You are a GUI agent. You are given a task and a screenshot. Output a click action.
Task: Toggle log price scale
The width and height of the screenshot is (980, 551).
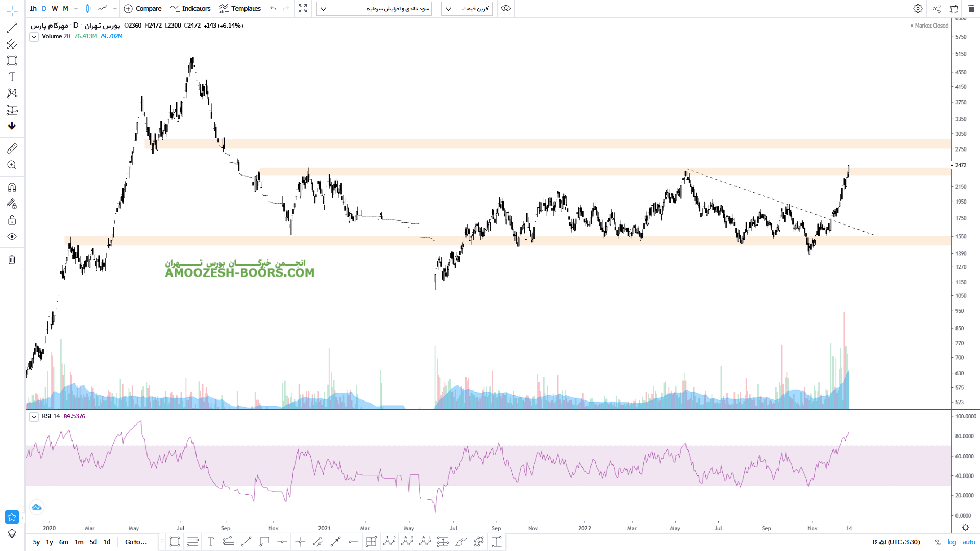952,542
